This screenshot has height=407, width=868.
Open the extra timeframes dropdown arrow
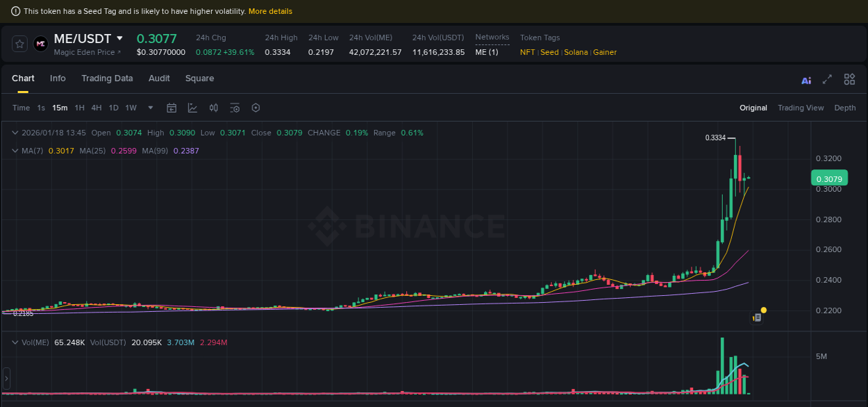150,108
